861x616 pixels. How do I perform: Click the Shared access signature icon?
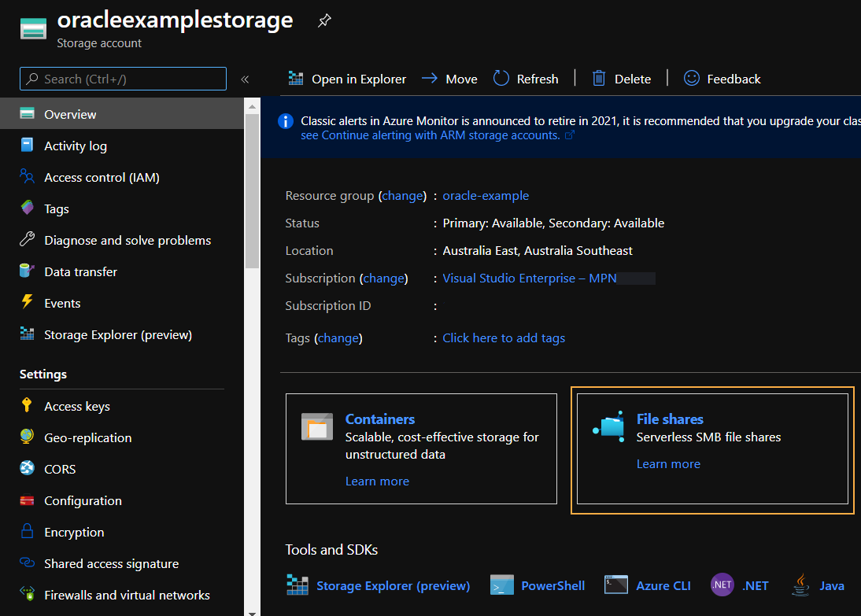27,563
